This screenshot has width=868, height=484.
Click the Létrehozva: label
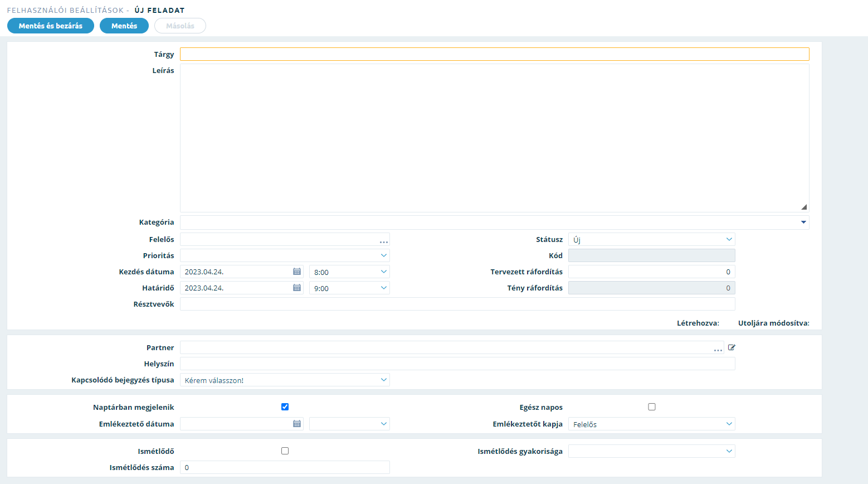698,323
